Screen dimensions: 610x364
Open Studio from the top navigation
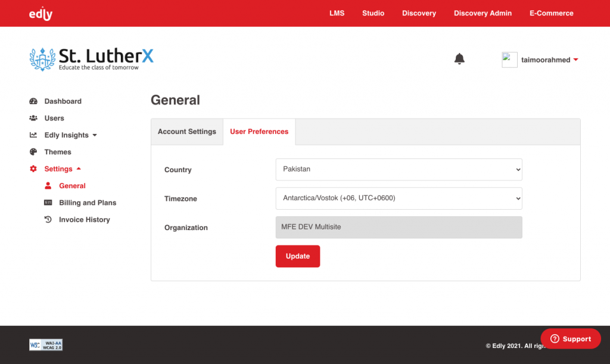[373, 13]
